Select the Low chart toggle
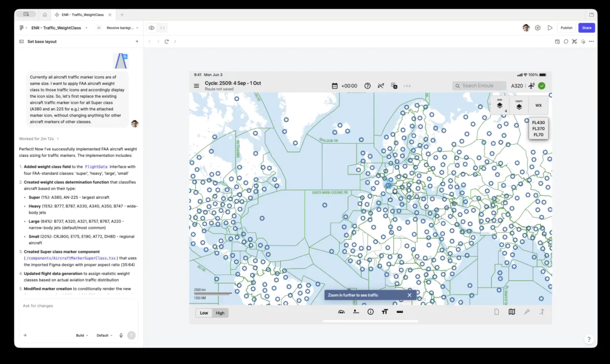Image resolution: width=610 pixels, height=364 pixels. point(204,313)
